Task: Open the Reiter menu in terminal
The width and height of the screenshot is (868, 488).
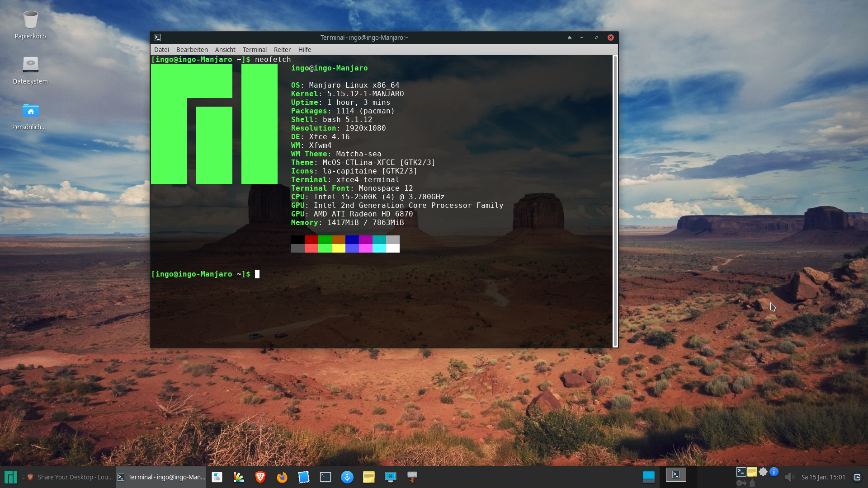Action: 282,50
